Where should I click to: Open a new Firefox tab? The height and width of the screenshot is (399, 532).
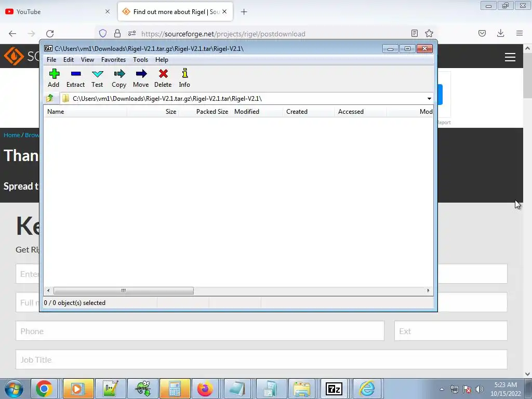click(244, 12)
